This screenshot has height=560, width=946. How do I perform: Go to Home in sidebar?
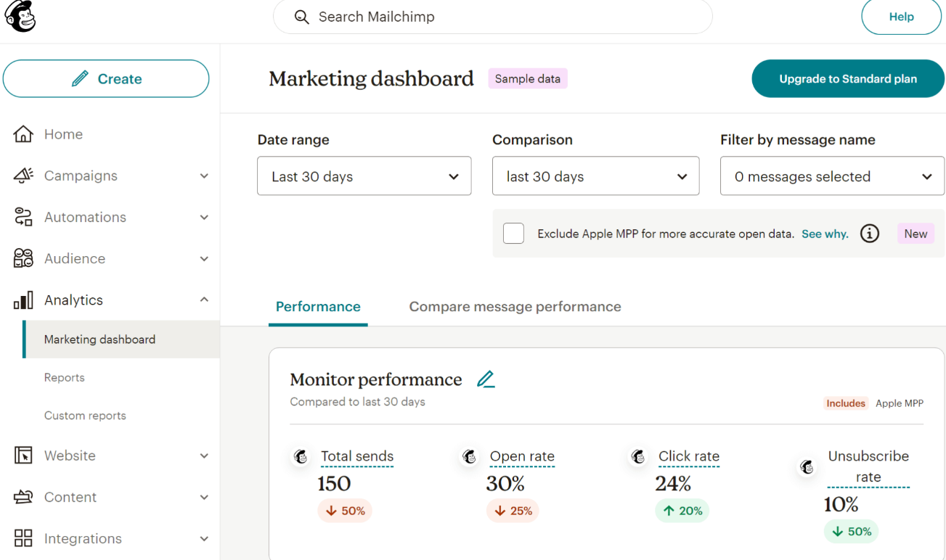click(x=63, y=134)
